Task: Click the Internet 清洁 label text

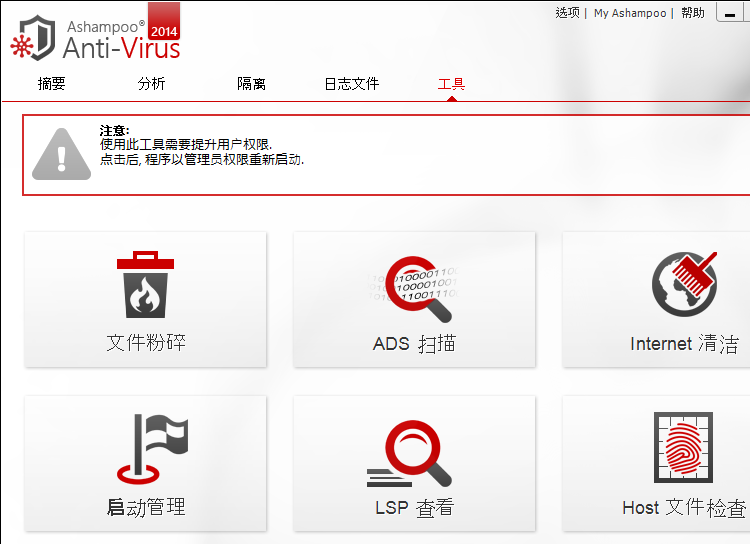Action: [684, 344]
